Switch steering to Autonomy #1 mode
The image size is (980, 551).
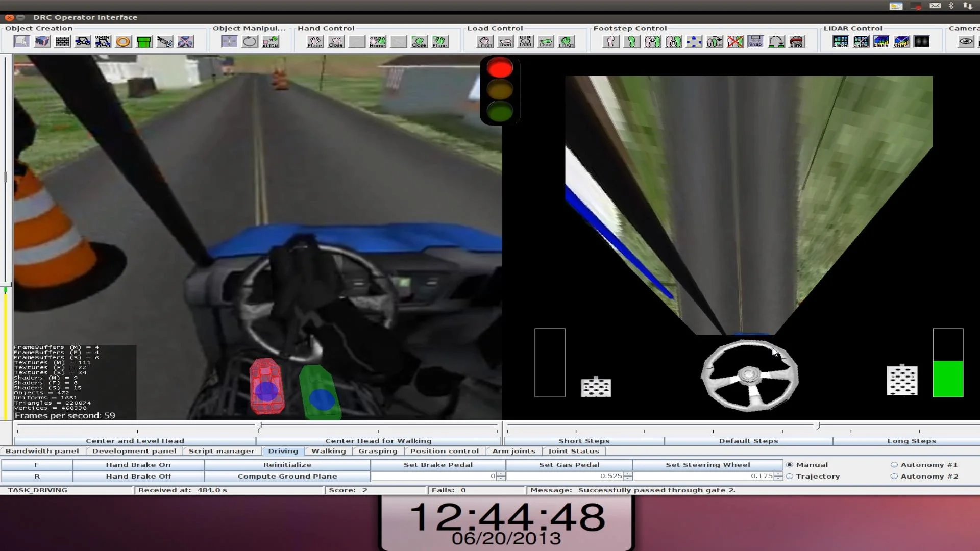coord(894,464)
